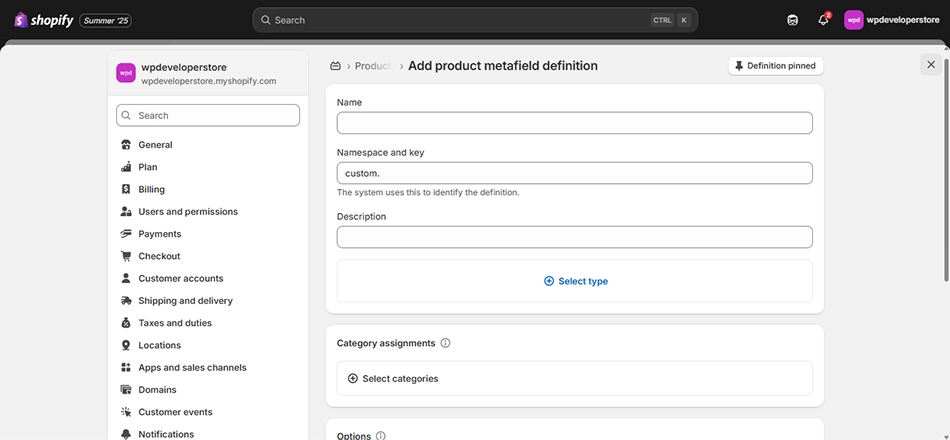This screenshot has height=440, width=950.
Task: Click the Payments icon
Action: 126,234
